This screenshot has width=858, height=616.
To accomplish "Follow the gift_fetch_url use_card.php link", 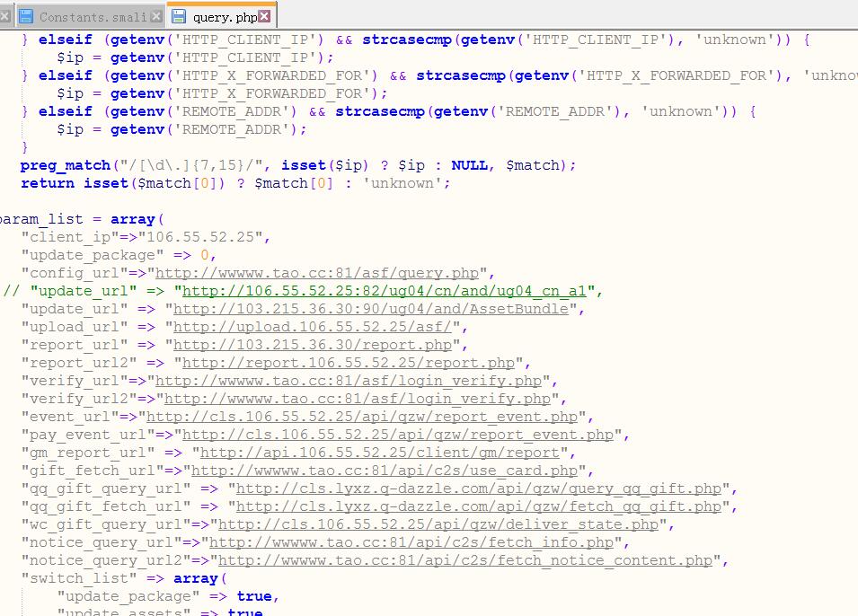I will (x=384, y=471).
